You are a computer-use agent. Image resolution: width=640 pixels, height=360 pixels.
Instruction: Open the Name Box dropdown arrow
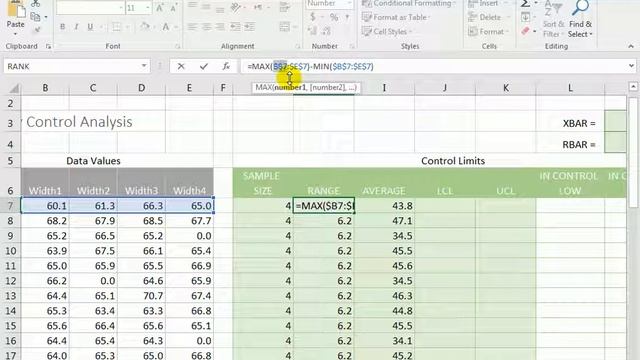coord(144,66)
